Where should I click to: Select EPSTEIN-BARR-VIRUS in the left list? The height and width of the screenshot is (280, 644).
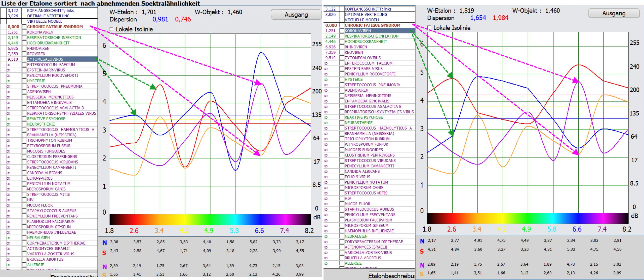click(x=46, y=70)
